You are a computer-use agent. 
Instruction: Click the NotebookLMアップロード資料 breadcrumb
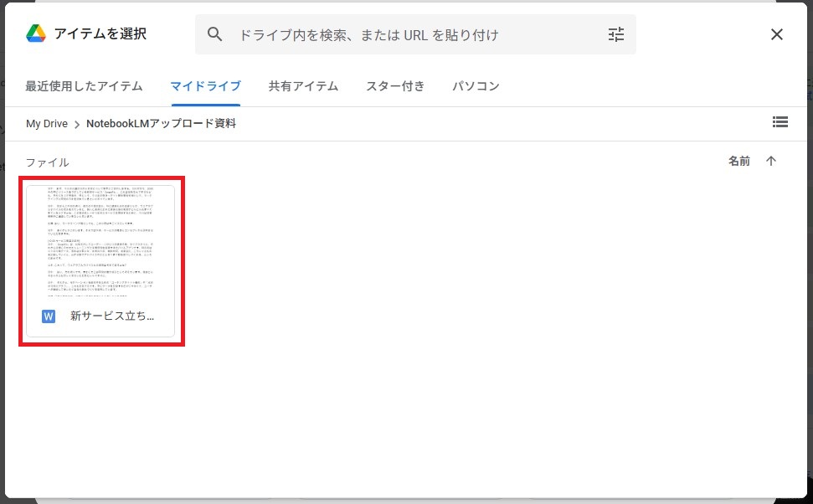pos(161,123)
